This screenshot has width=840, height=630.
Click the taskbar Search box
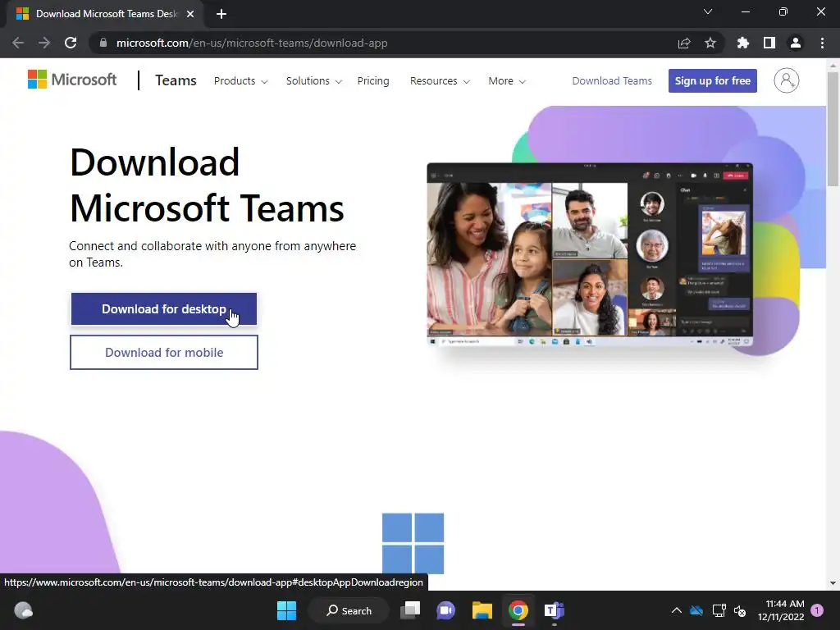[349, 610]
